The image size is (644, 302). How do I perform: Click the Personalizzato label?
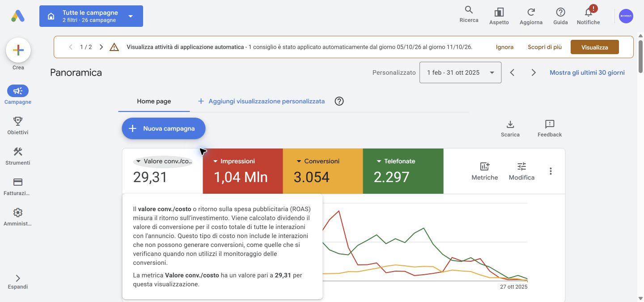click(394, 72)
